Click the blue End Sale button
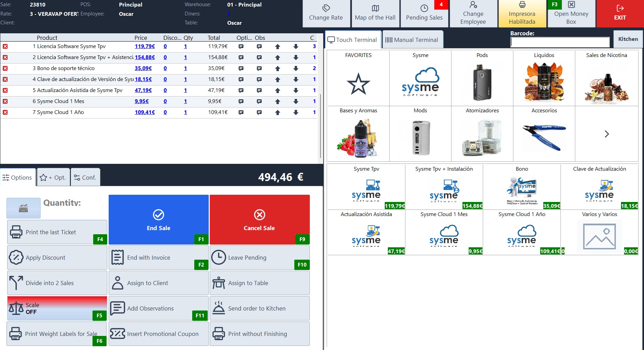This screenshot has height=350, width=644. pos(159,220)
